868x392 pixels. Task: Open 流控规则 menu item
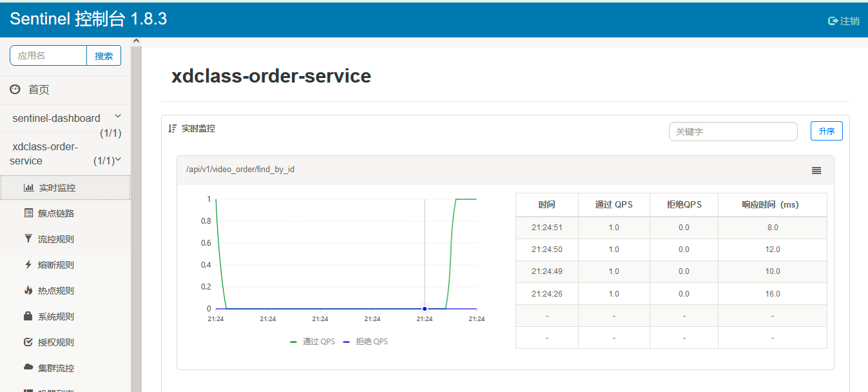pos(65,239)
